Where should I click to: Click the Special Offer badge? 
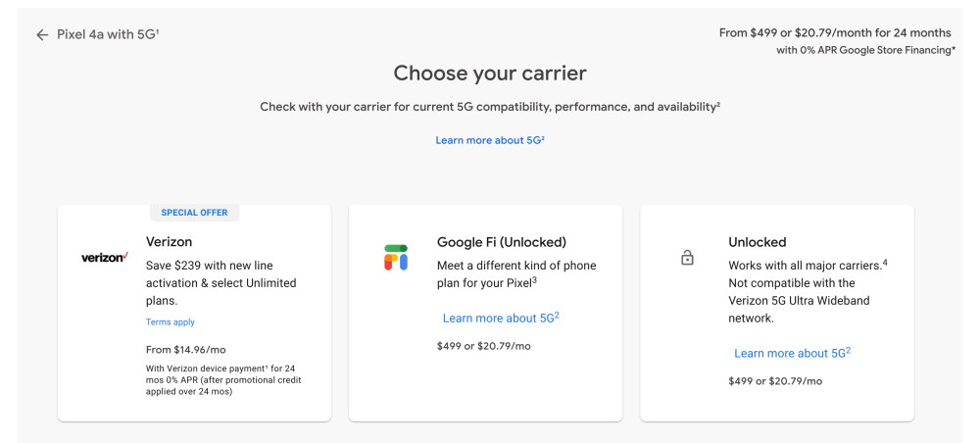(194, 213)
